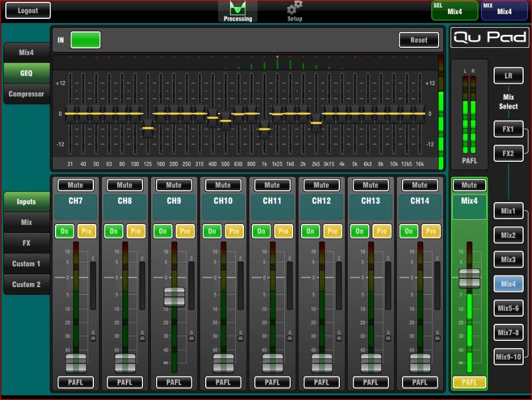Show the FX layer
Screen dimensions: 532x400
pyautogui.click(x=27, y=243)
